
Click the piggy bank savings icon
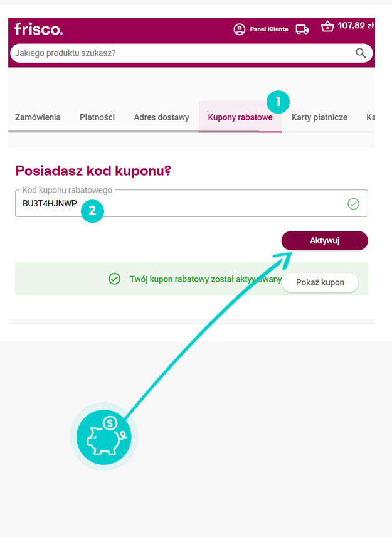103,437
